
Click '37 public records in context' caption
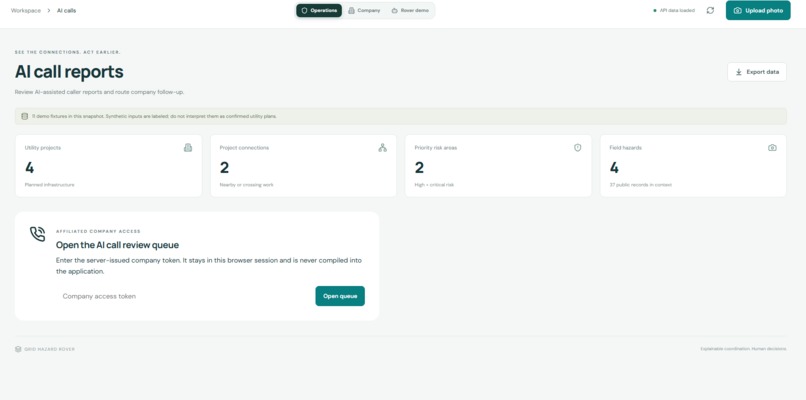640,185
